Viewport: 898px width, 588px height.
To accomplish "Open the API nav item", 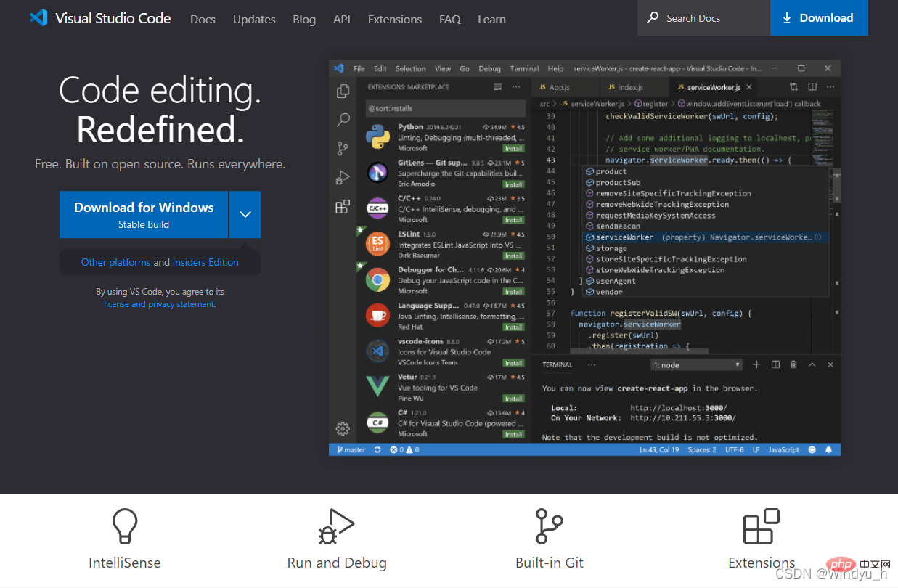I will pyautogui.click(x=342, y=20).
